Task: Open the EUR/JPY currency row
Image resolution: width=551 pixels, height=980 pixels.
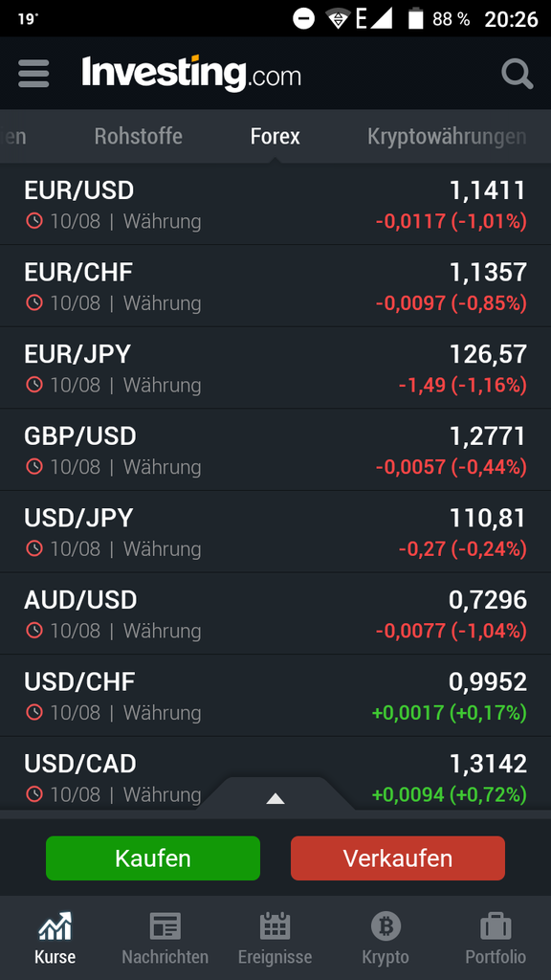Action: 275,367
